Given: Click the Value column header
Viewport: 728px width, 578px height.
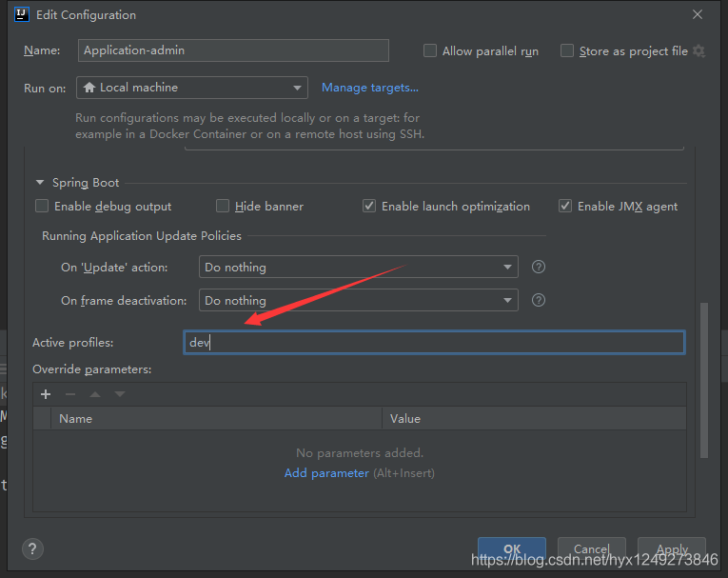Looking at the screenshot, I should pyautogui.click(x=534, y=419).
